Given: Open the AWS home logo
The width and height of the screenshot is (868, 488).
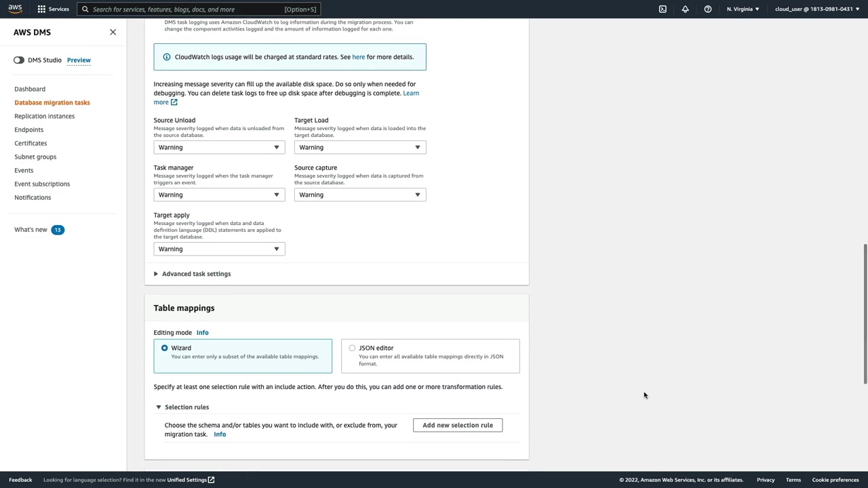Looking at the screenshot, I should 15,9.
